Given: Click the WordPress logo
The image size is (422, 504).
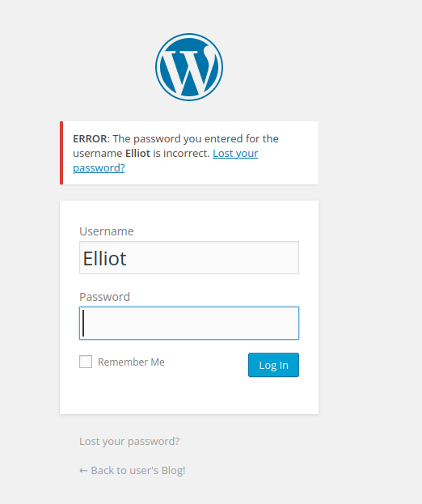Looking at the screenshot, I should coord(189,67).
